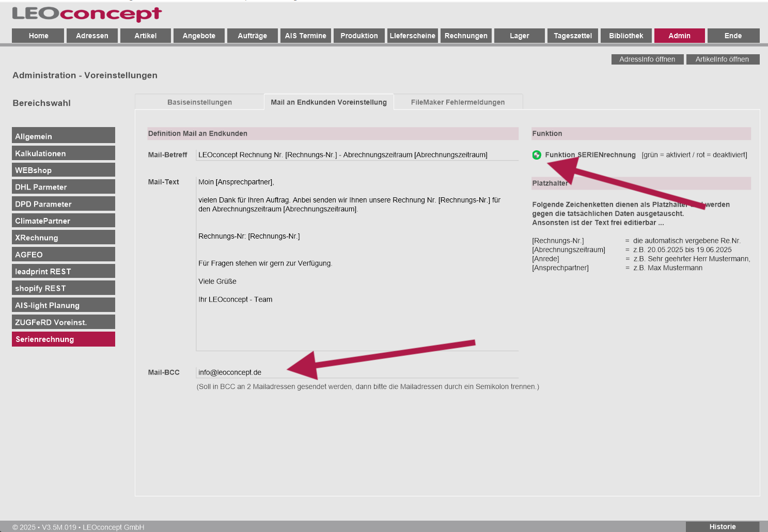Open Kalkulationen settings
The image size is (768, 532).
[x=64, y=153]
